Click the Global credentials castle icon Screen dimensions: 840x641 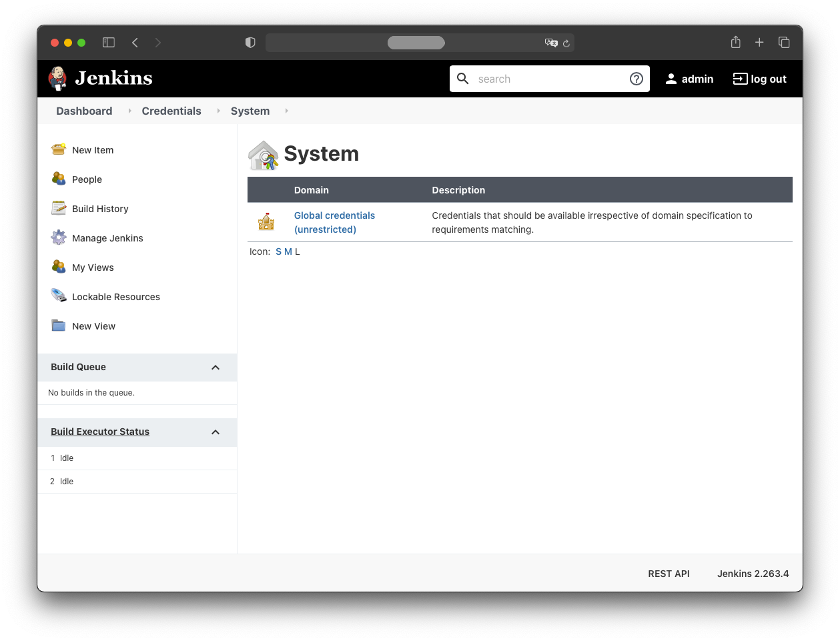266,221
